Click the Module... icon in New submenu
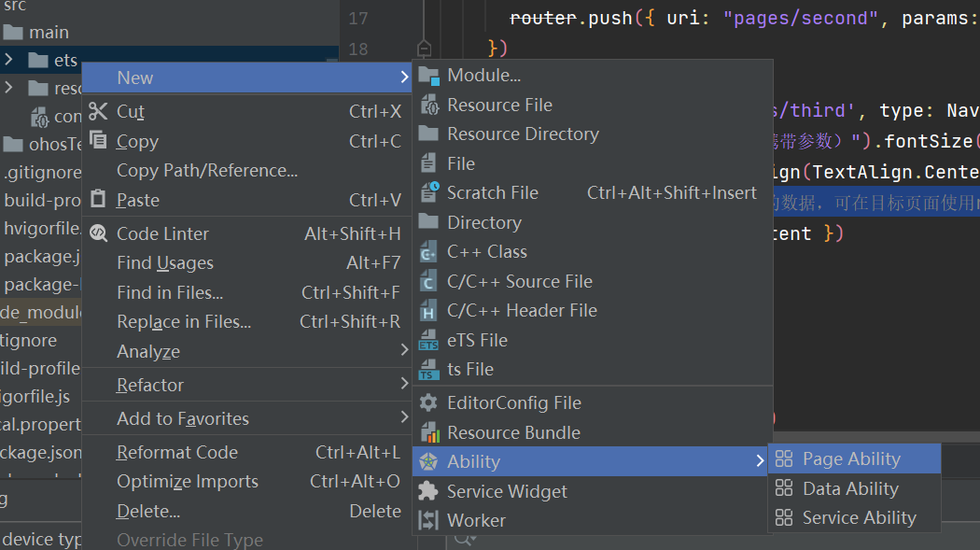 pyautogui.click(x=428, y=76)
